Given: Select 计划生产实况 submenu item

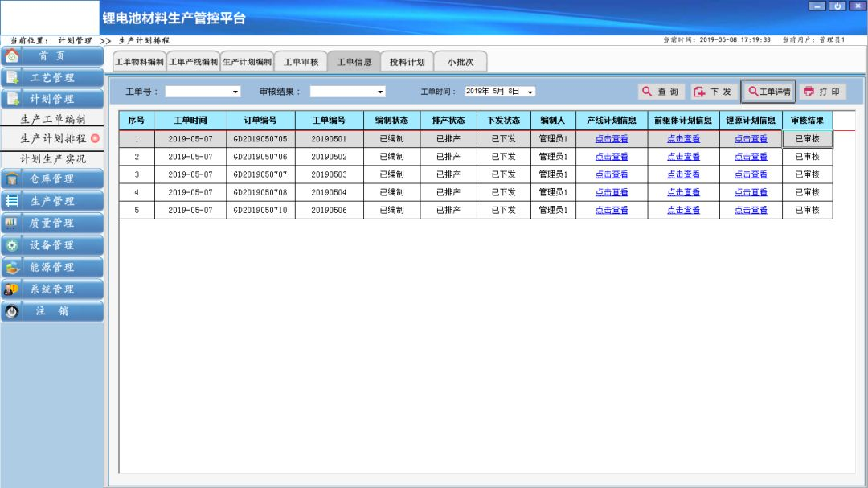Looking at the screenshot, I should (x=52, y=159).
